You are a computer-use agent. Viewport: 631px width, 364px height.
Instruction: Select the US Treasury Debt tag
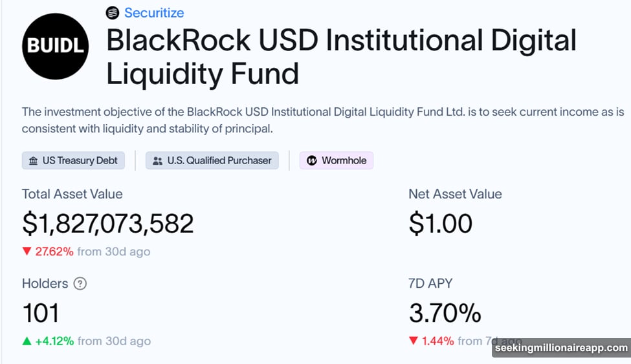(72, 160)
